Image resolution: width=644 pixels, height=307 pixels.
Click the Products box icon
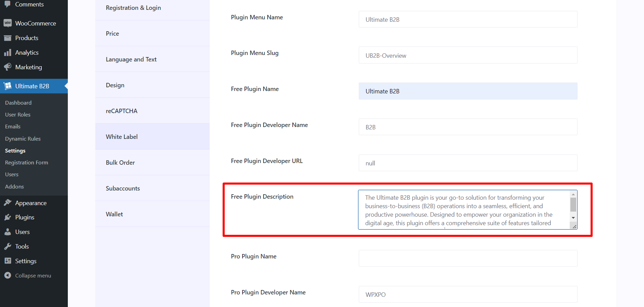tap(7, 38)
